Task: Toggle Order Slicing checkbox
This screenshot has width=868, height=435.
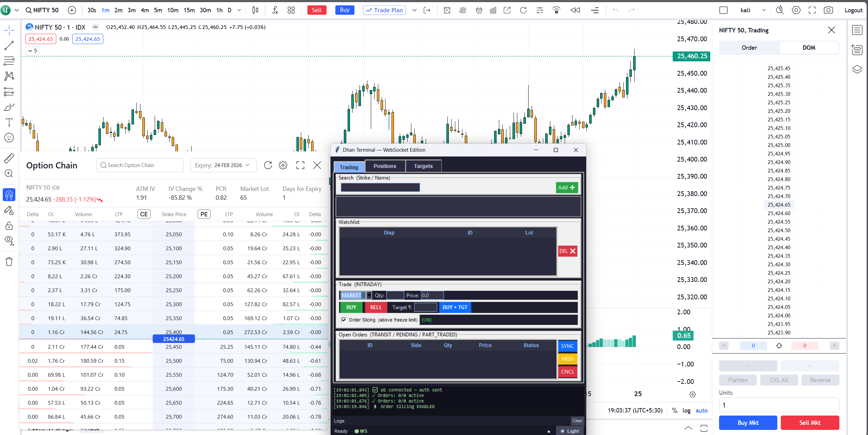Action: [344, 320]
